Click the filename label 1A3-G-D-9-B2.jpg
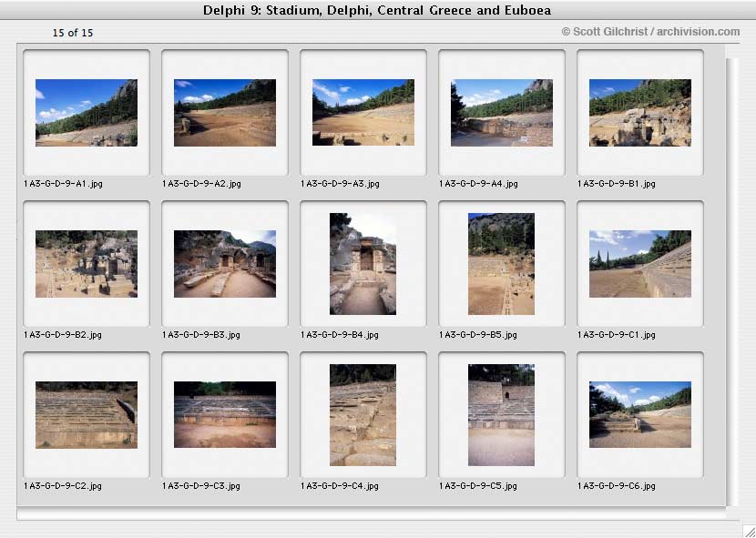 coord(63,335)
